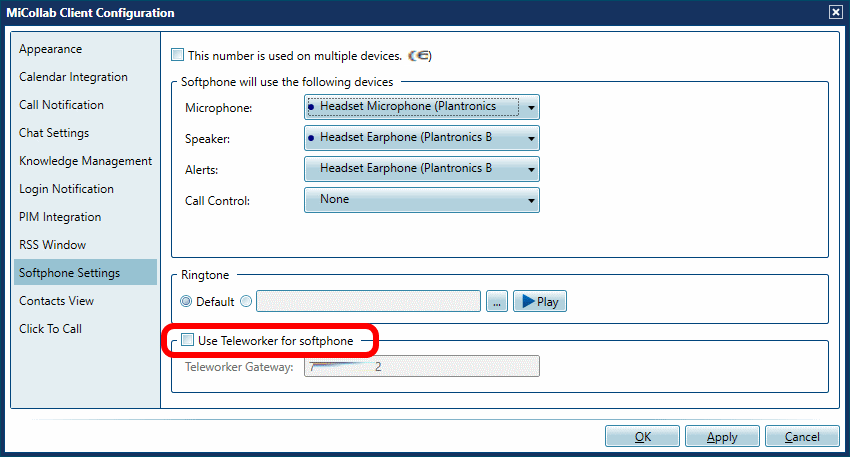Click Apply to save settings
850x457 pixels.
coord(721,437)
